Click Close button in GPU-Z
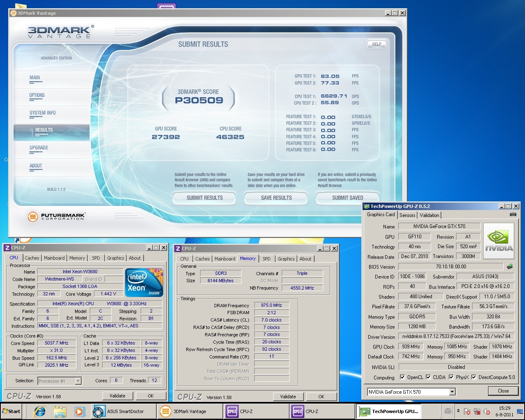 pos(503,391)
